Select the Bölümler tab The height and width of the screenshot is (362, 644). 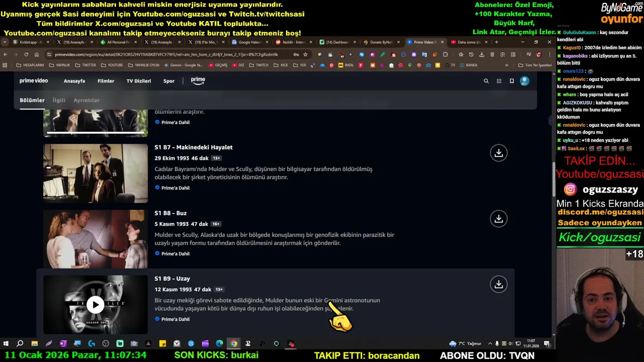click(x=32, y=100)
